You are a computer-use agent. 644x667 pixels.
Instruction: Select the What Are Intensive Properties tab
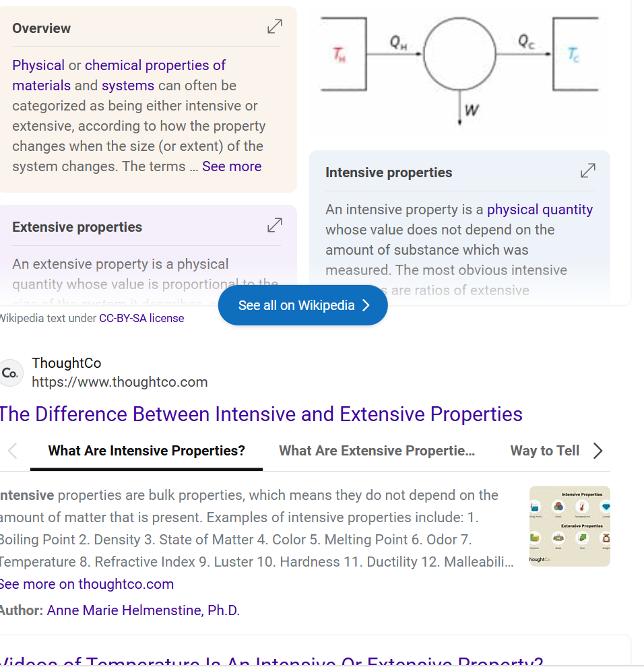coord(146,451)
